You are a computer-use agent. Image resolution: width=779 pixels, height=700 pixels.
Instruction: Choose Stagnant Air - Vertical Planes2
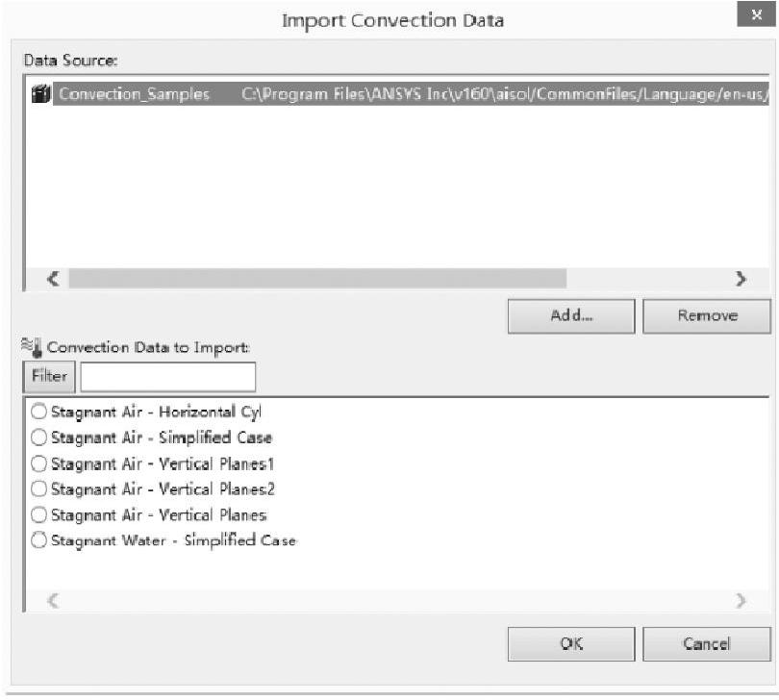(x=38, y=489)
